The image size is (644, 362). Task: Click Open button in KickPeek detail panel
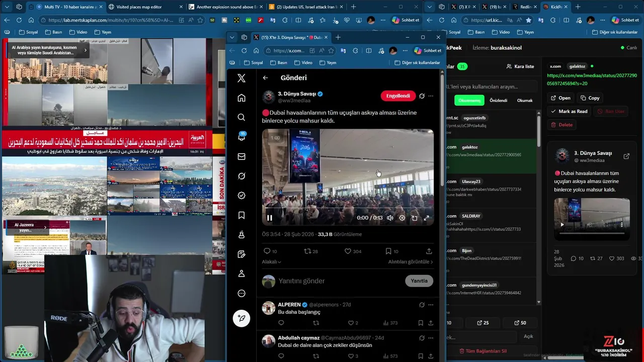[560, 98]
